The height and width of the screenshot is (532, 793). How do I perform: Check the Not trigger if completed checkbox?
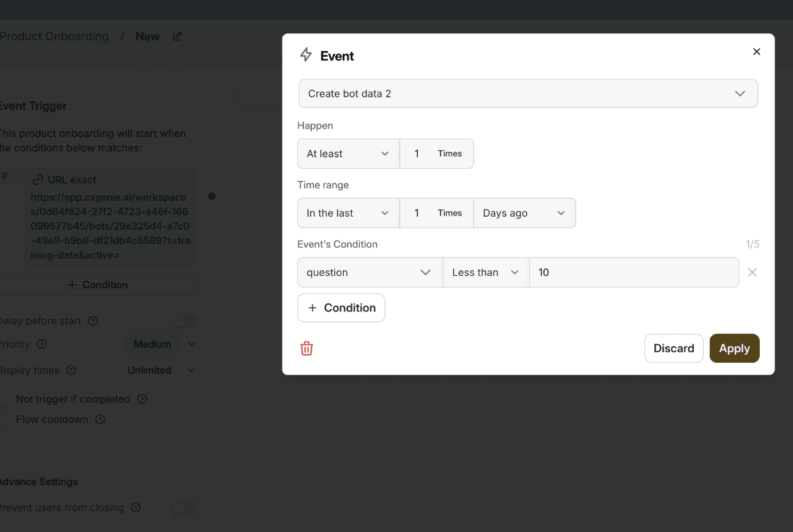coord(5,399)
